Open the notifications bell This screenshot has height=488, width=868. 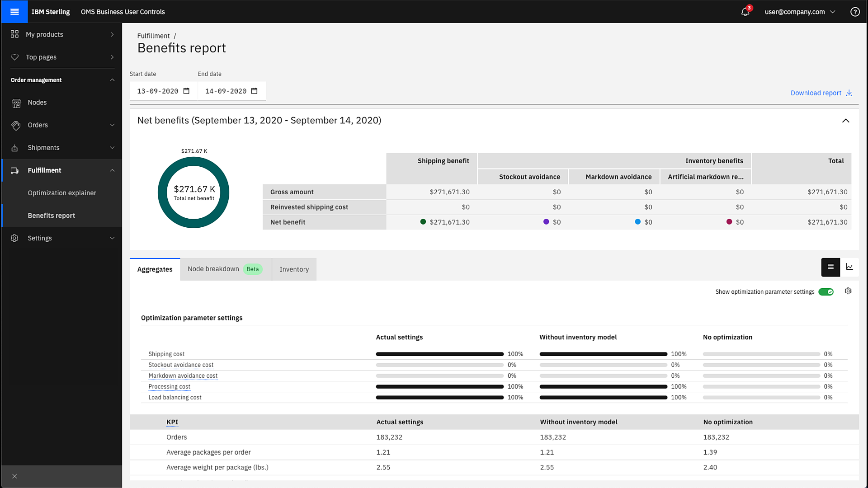tap(745, 12)
